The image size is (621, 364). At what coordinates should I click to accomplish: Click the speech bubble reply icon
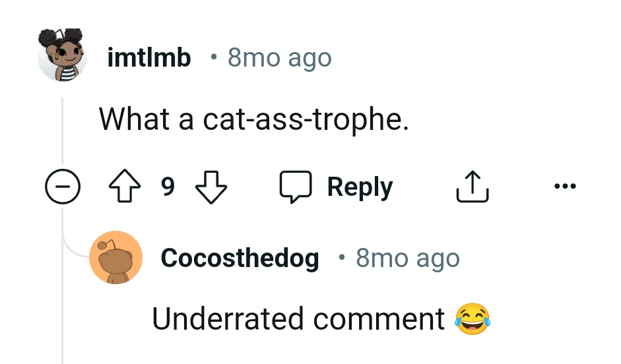coord(295,187)
